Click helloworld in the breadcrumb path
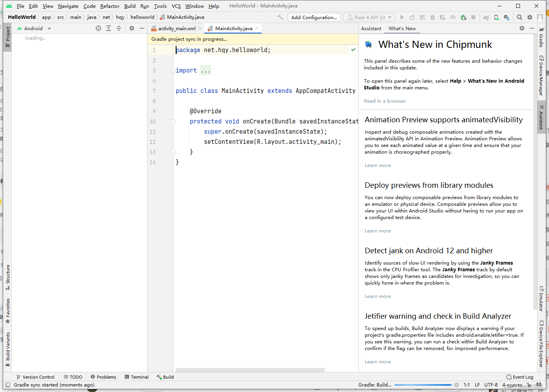This screenshot has height=392, width=549. click(142, 17)
